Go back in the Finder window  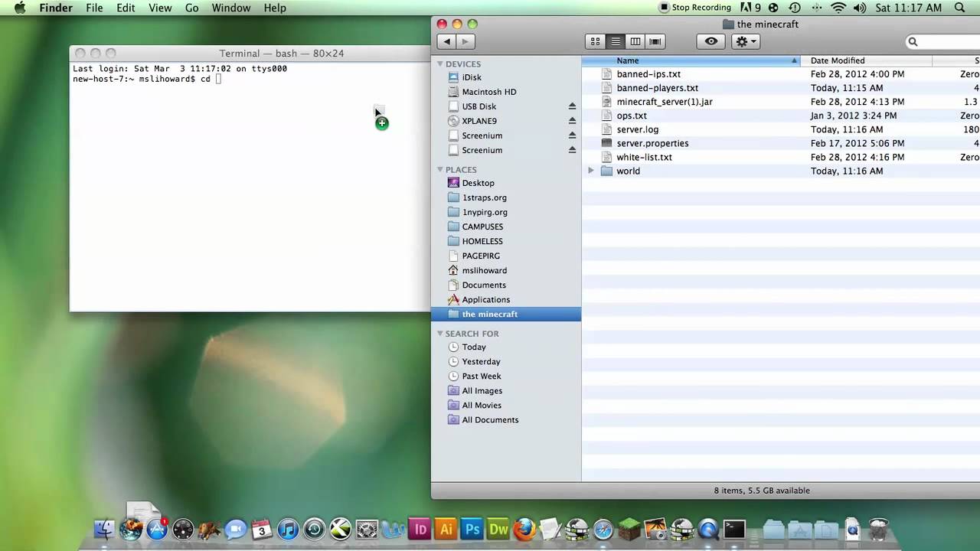pyautogui.click(x=447, y=41)
